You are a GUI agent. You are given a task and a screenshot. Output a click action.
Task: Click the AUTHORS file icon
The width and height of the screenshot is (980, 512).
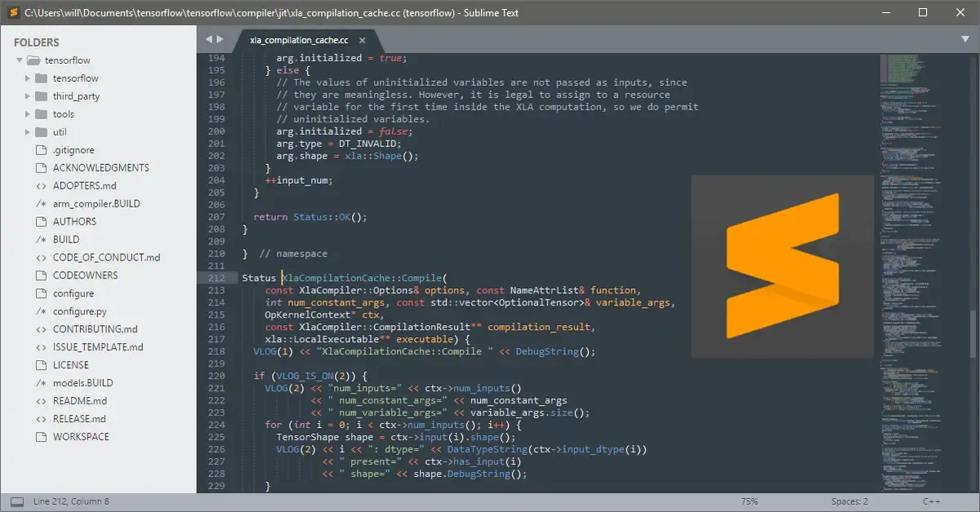click(42, 222)
